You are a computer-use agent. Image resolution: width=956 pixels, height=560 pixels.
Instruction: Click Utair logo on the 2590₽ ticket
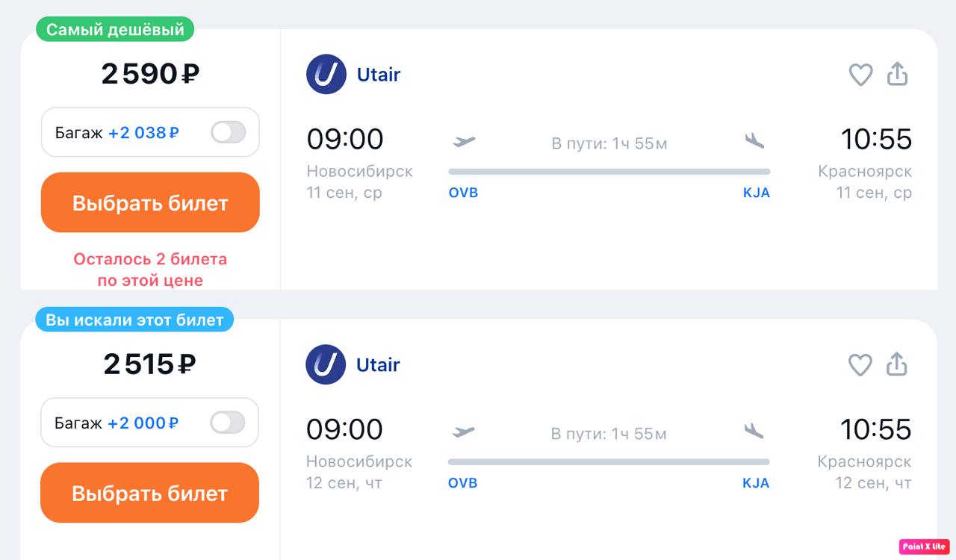point(326,75)
